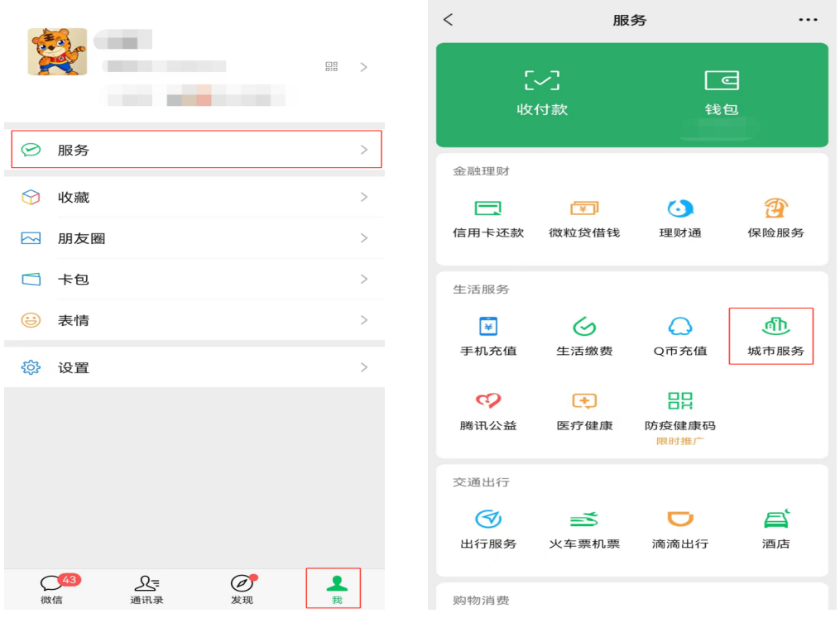The height and width of the screenshot is (618, 840).
Task: Click the chevron on the 服务 row
Action: click(364, 150)
